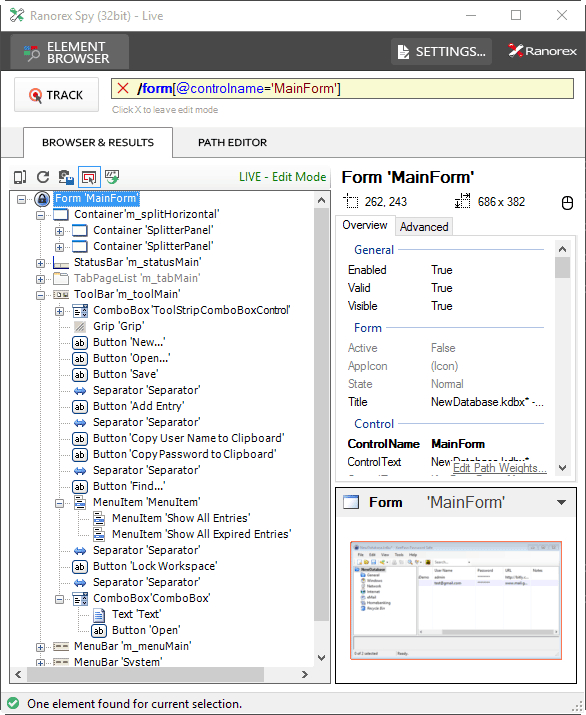Click the mouse icon next to the size
The image size is (586, 715).
click(x=567, y=202)
